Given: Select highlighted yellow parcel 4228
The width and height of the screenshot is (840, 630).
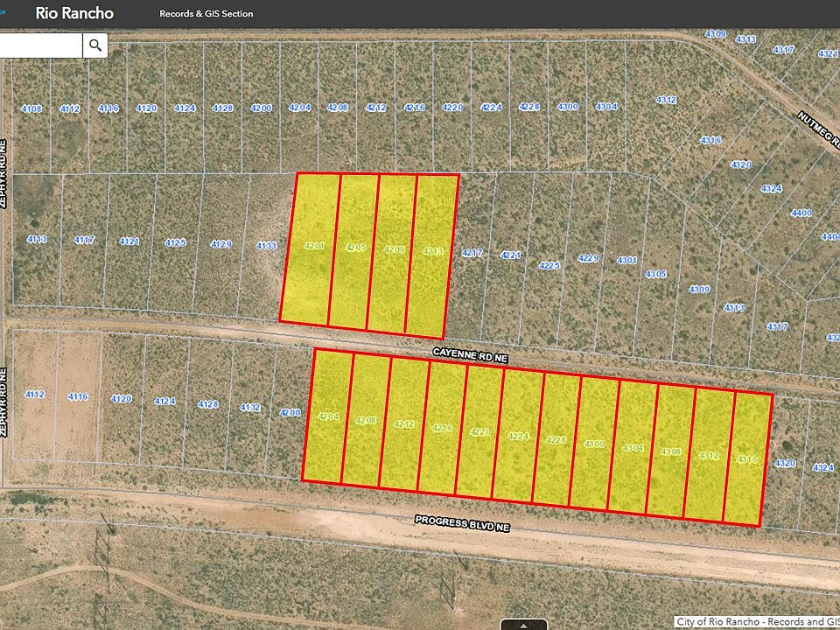Looking at the screenshot, I should [x=556, y=441].
